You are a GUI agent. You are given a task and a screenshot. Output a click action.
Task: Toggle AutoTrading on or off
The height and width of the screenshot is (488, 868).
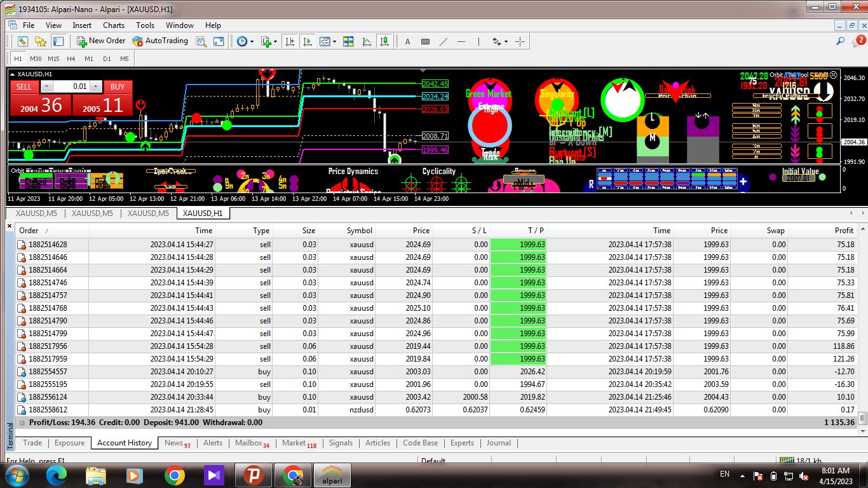point(160,41)
